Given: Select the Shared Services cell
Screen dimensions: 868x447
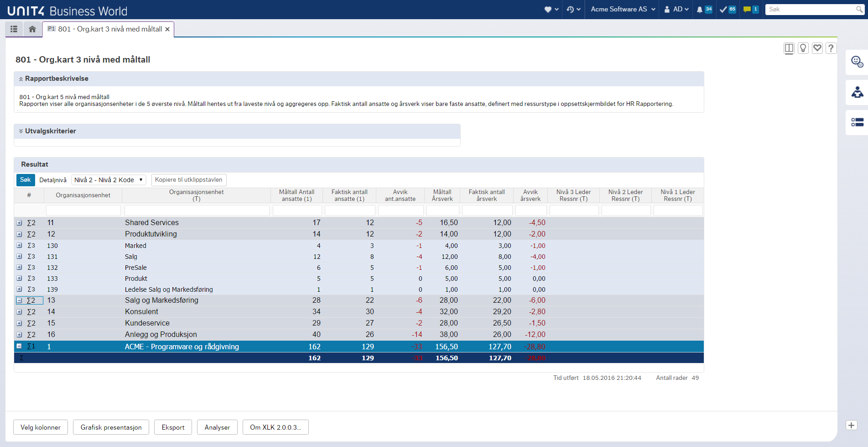Looking at the screenshot, I should (152, 223).
